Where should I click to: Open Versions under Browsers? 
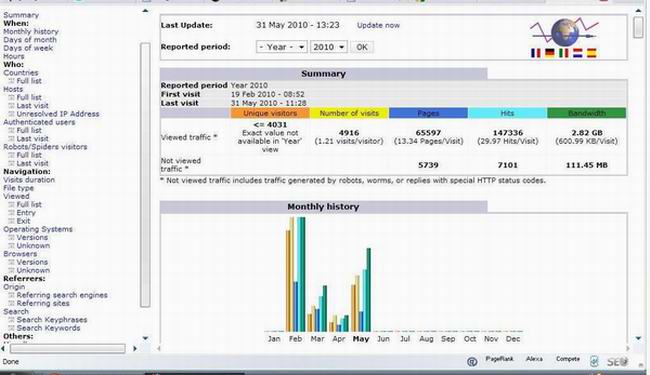click(x=32, y=262)
